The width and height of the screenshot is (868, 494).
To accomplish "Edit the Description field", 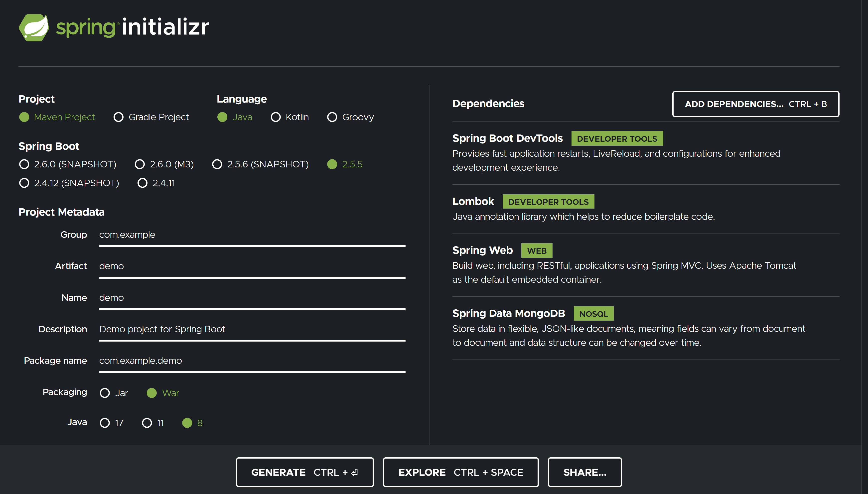I will (252, 330).
